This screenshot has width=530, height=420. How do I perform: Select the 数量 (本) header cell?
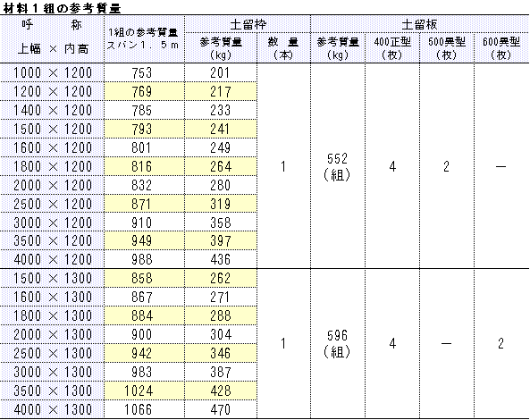[283, 48]
